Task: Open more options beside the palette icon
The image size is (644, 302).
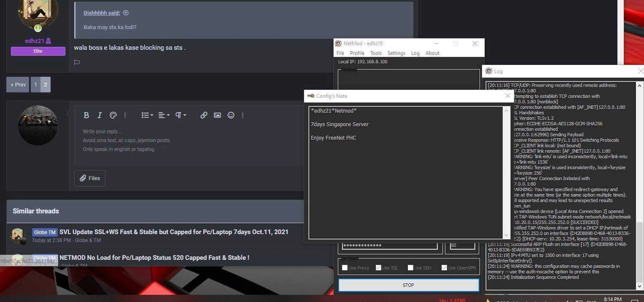Action: click(125, 115)
